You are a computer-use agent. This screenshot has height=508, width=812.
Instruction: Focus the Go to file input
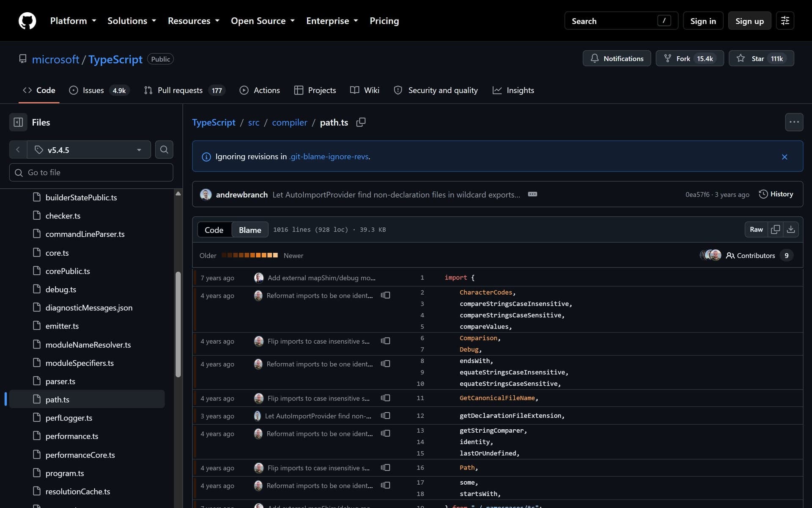(91, 172)
